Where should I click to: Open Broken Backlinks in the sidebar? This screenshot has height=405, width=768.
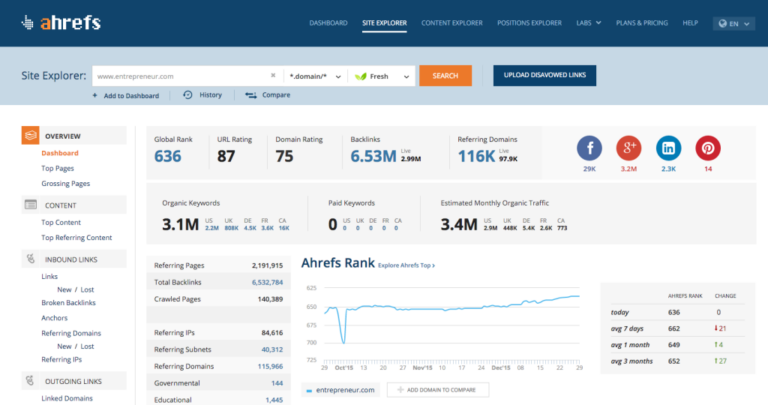tap(68, 303)
